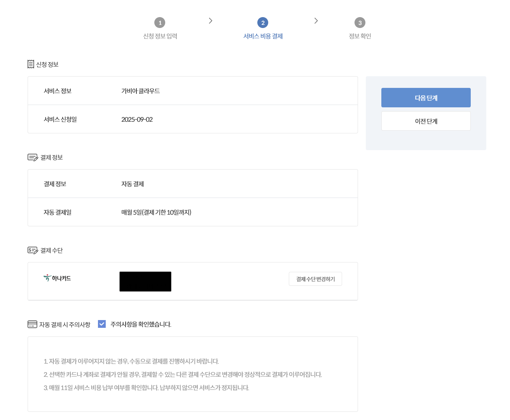The image size is (510, 420).
Task: Click the 가비아 클라우드 service value
Action: click(140, 91)
